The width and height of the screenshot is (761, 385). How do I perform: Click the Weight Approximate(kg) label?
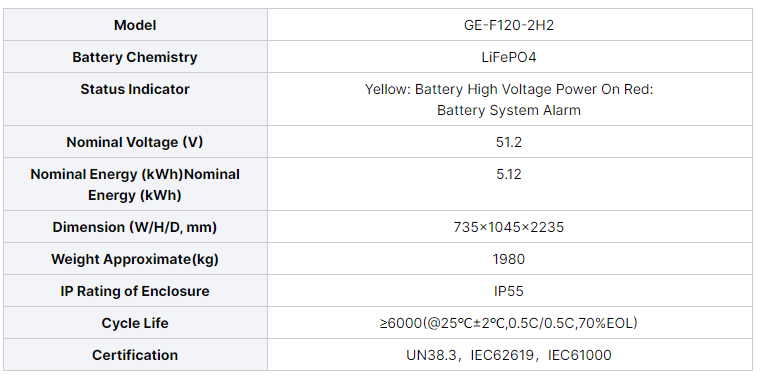point(135,259)
